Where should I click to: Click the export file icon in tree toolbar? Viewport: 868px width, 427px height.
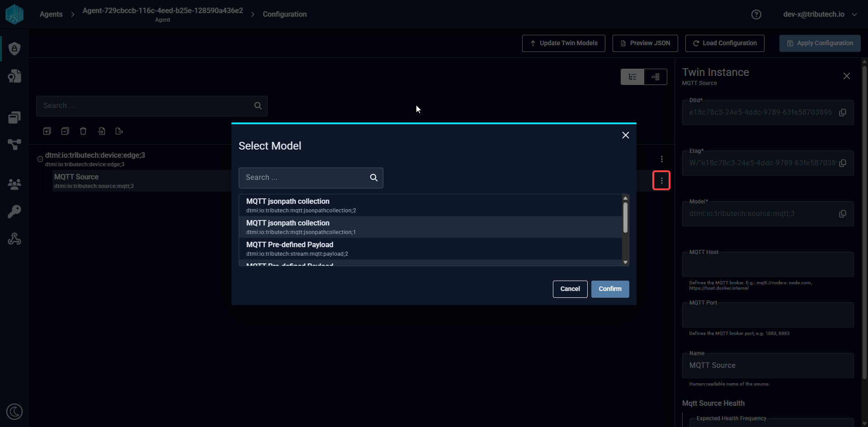[x=119, y=131]
